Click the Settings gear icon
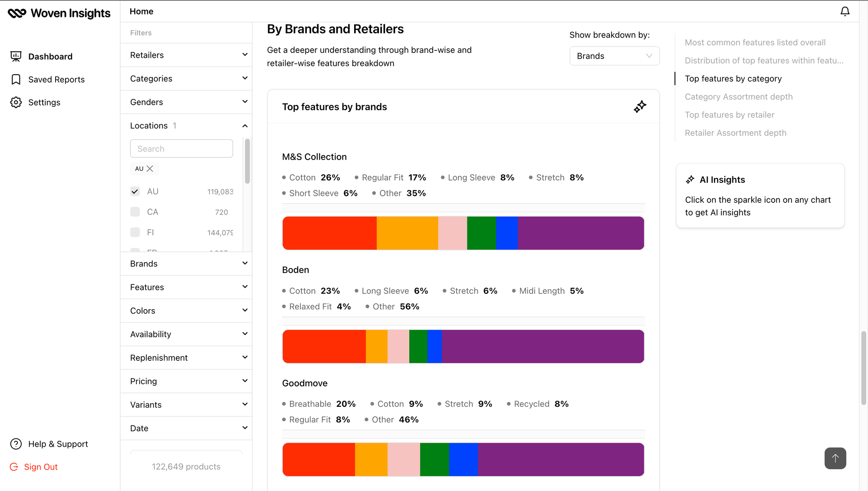The image size is (868, 491). click(x=16, y=102)
